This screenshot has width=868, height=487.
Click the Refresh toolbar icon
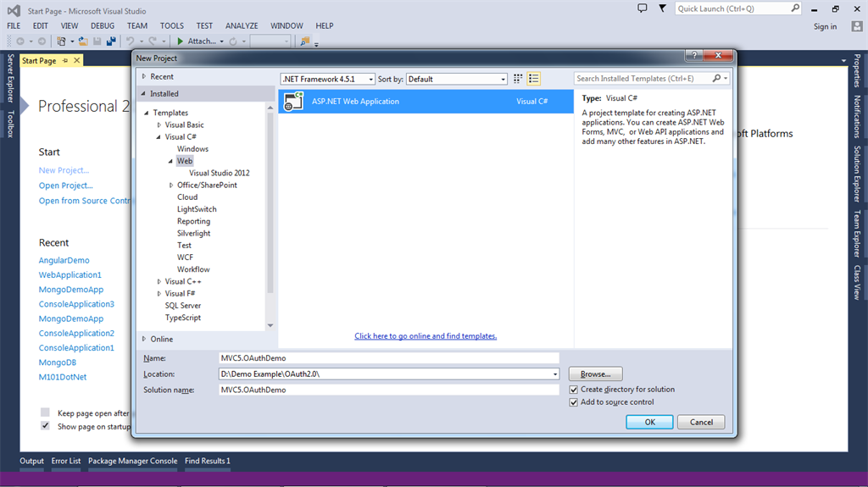pos(233,41)
